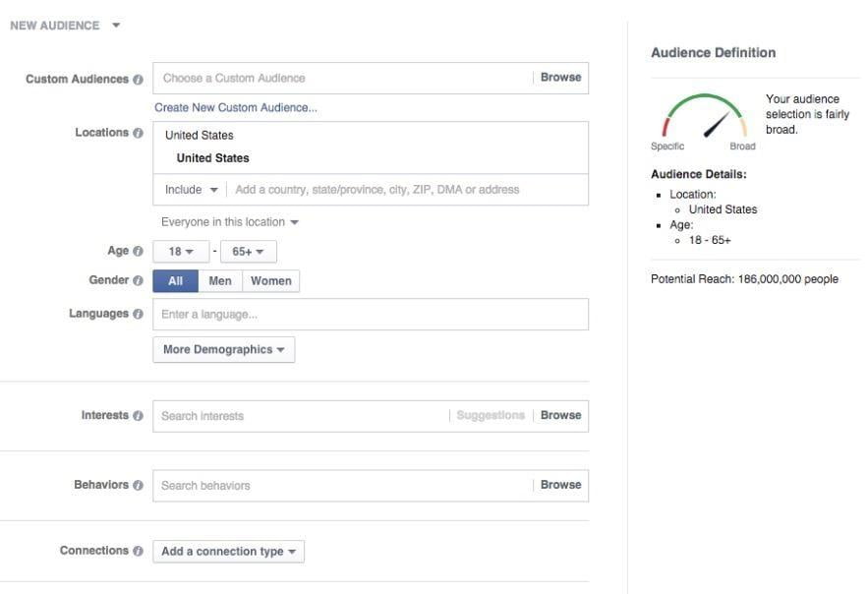Open the minimum age 18 dropdown
868x594 pixels.
181,252
